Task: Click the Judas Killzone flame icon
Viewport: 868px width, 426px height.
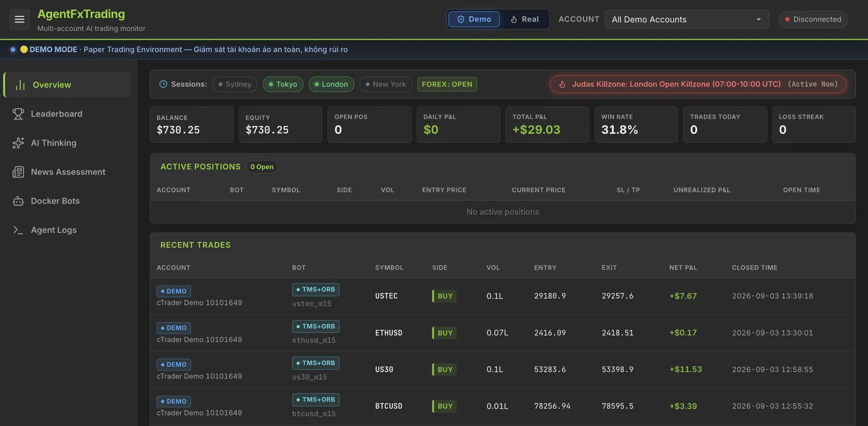Action: [562, 84]
